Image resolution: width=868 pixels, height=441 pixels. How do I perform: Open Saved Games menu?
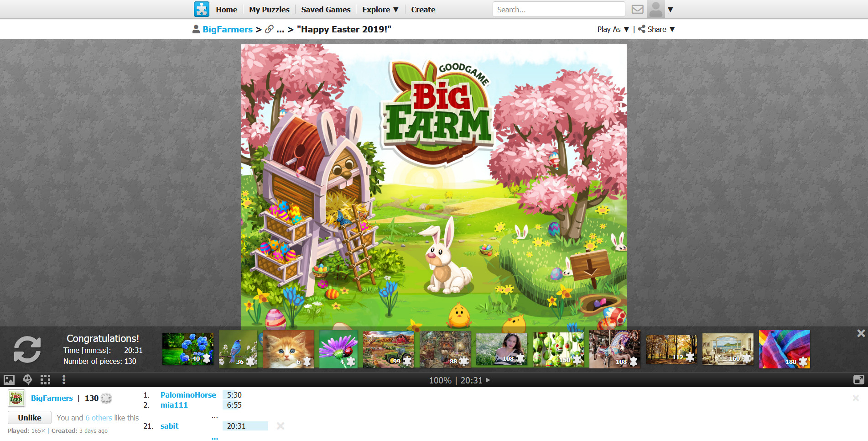[x=326, y=10]
